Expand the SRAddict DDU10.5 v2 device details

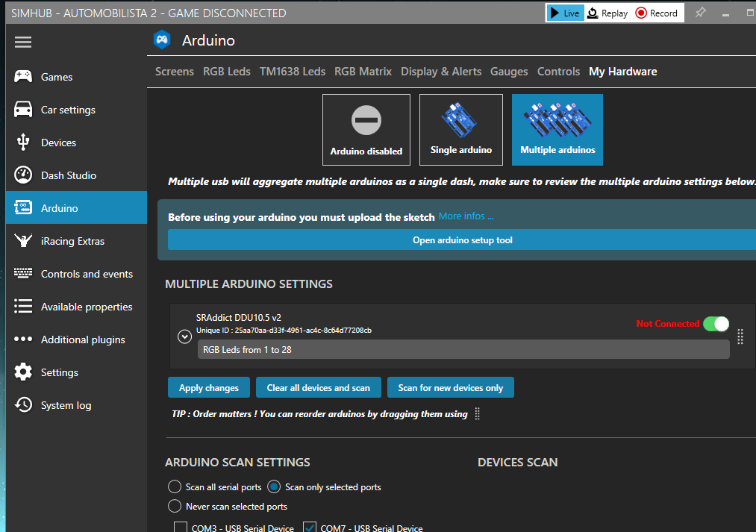click(x=184, y=337)
